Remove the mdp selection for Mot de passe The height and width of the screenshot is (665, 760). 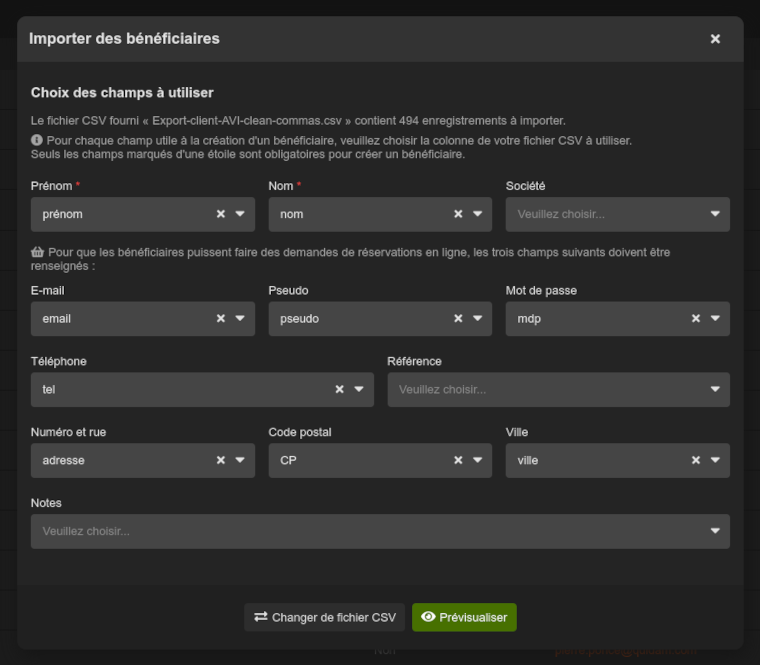[x=696, y=319]
